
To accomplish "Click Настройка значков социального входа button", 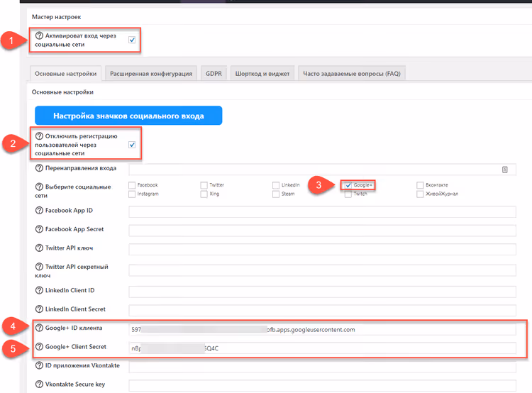I will (128, 116).
